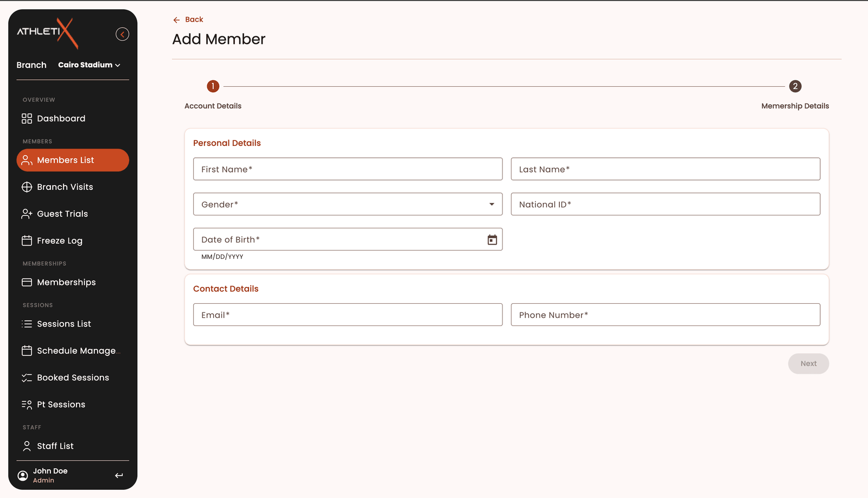Go to Branch Visits
Image resolution: width=868 pixels, height=498 pixels.
(73, 187)
